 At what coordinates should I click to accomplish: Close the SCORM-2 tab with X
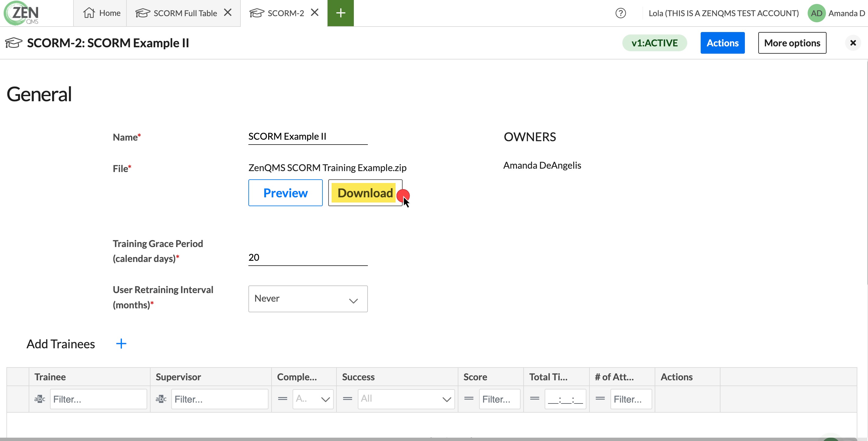point(315,13)
